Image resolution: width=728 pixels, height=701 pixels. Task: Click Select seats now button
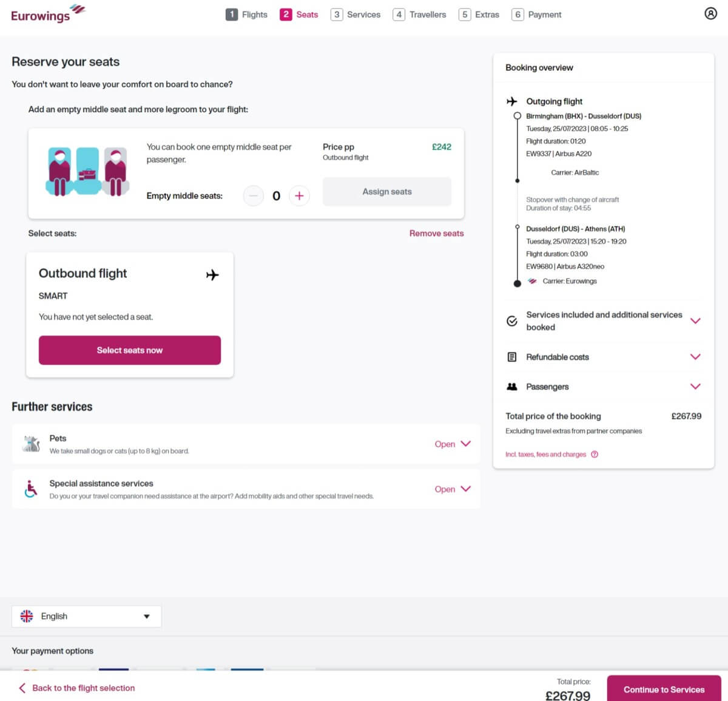pos(130,350)
